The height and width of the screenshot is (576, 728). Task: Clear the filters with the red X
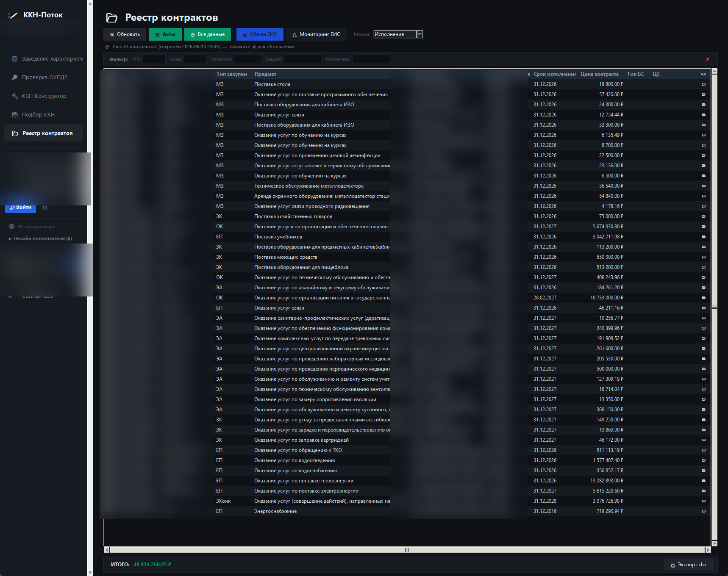tap(708, 59)
